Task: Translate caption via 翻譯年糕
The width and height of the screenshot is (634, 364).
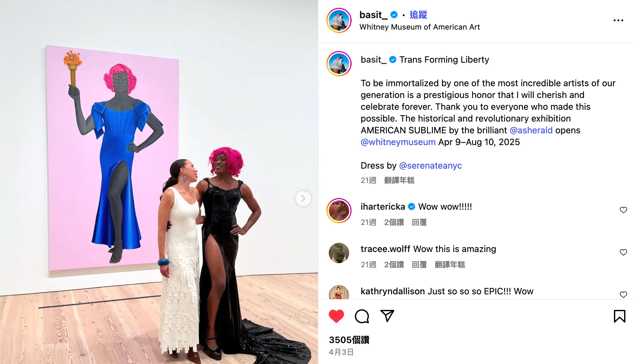Action: 399,180
